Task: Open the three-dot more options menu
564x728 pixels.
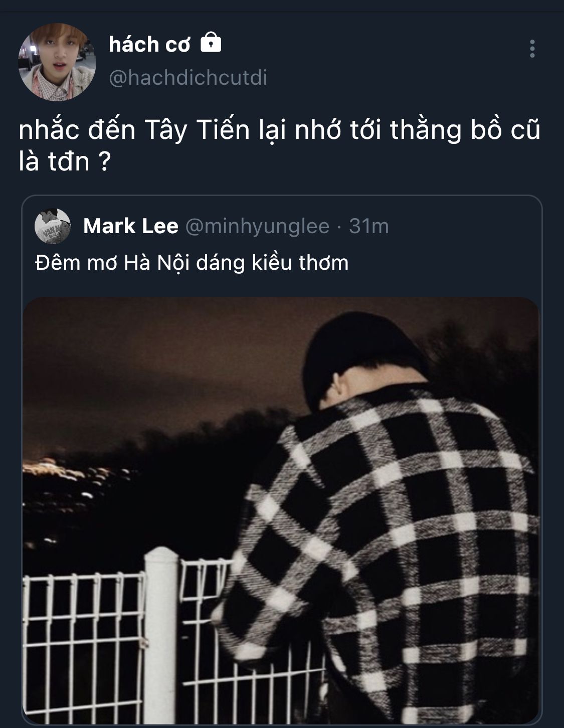Action: [x=532, y=49]
